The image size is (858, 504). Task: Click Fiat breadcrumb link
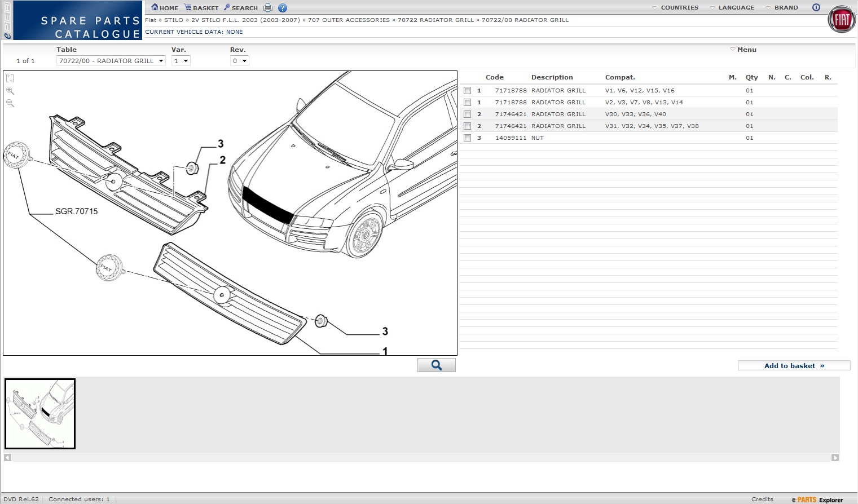click(x=151, y=20)
